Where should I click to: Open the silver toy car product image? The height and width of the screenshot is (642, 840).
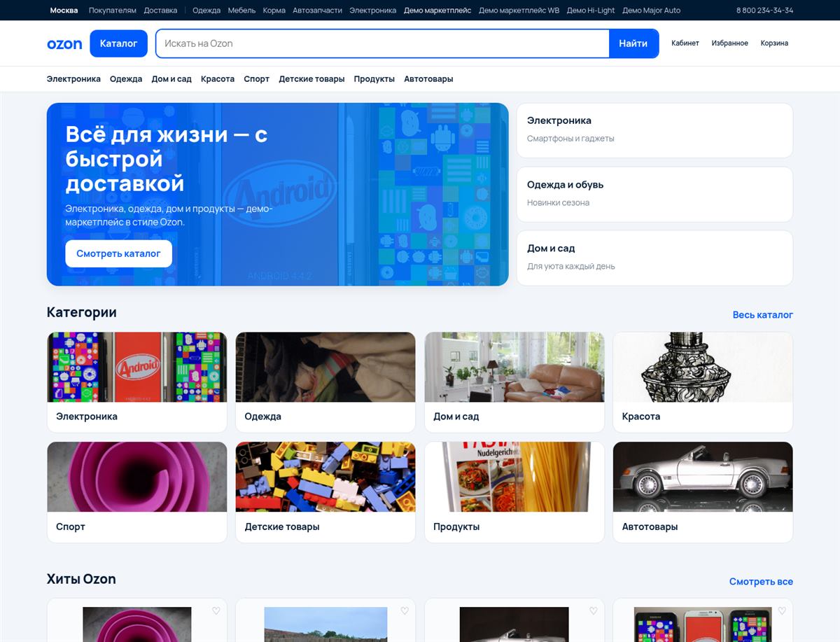[514, 624]
